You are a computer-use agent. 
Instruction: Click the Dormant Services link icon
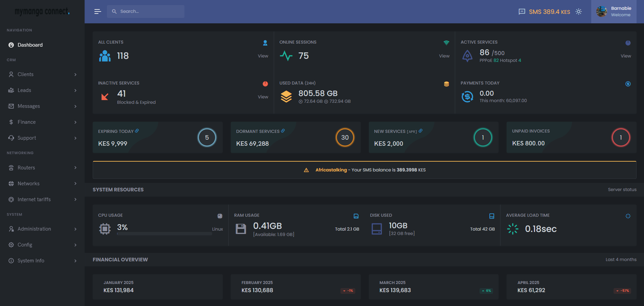coord(283,131)
